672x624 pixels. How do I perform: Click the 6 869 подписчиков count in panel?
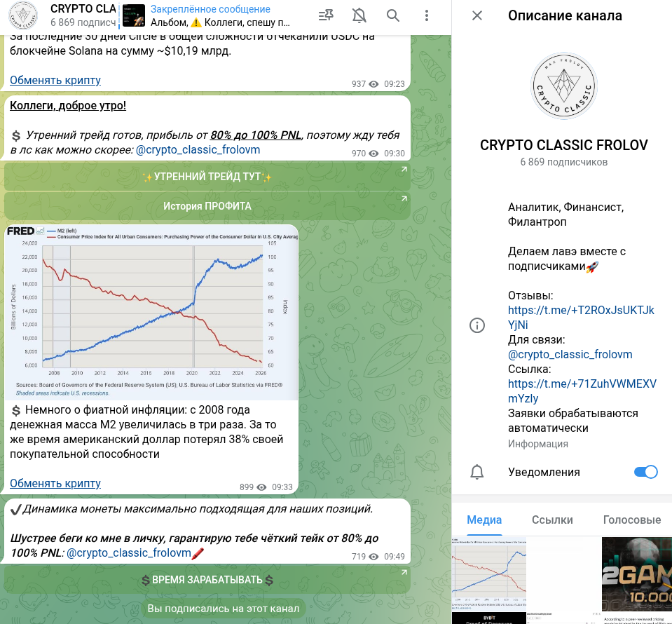click(x=563, y=162)
